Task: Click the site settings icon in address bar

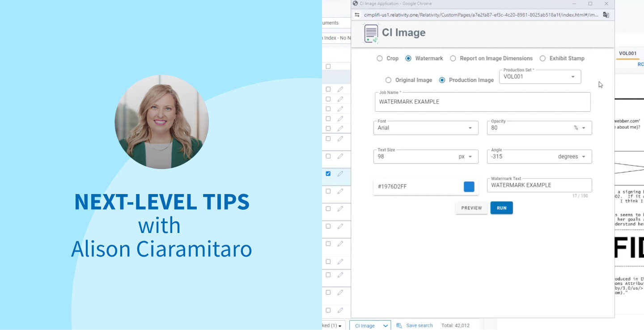Action: [x=357, y=15]
